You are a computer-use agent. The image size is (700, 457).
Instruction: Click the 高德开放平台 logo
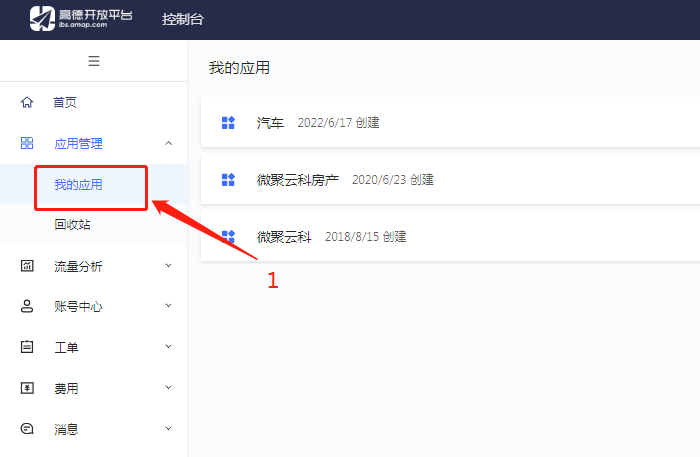coord(81,19)
